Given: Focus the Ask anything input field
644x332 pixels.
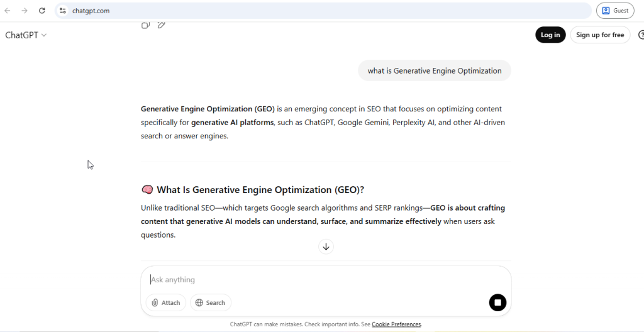Looking at the screenshot, I should pyautogui.click(x=326, y=280).
